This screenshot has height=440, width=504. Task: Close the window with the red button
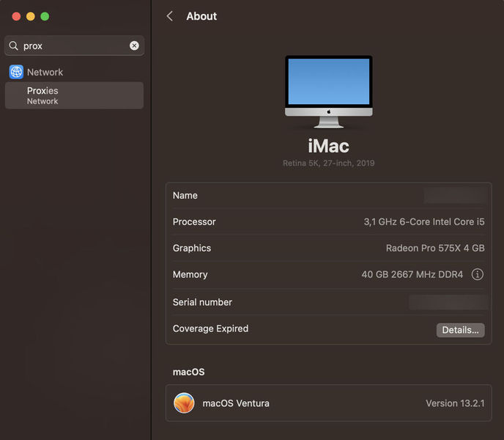(x=16, y=16)
